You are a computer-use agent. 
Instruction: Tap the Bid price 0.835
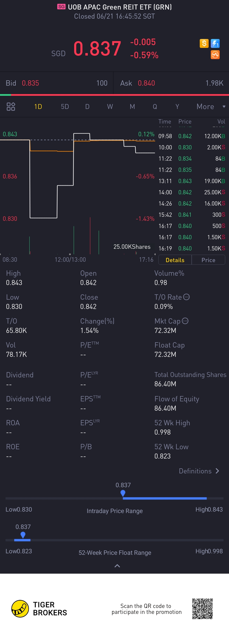point(31,83)
